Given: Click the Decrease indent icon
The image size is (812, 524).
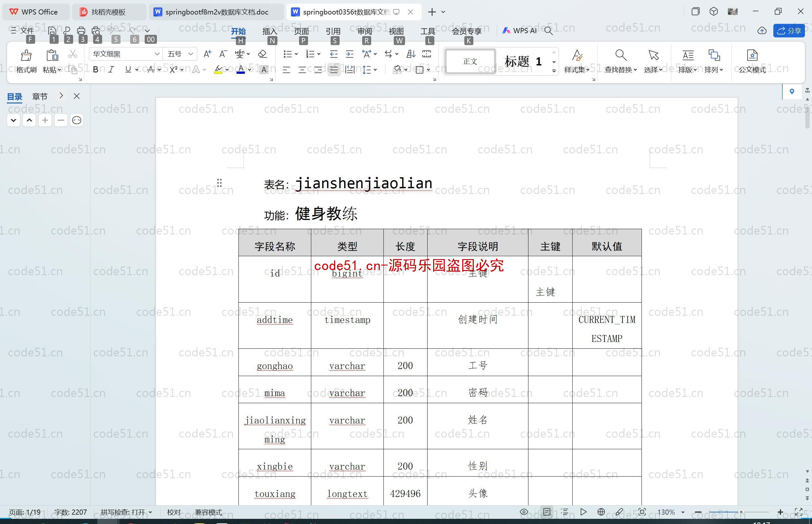Looking at the screenshot, I should [334, 54].
